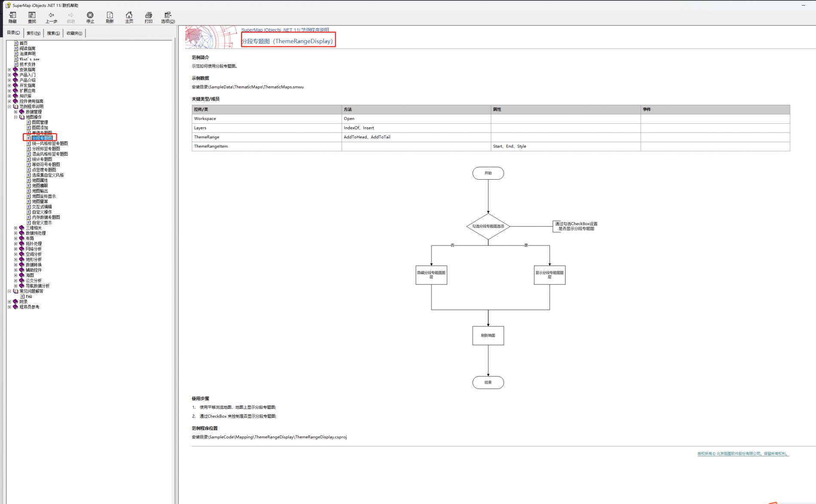This screenshot has width=816, height=504.
Task: Click the page icon beside 统计专题图
Action: 29,159
